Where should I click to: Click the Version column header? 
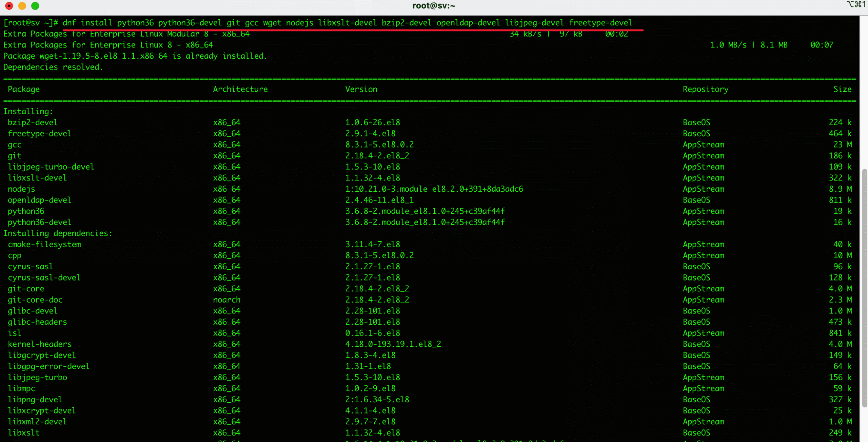[361, 89]
